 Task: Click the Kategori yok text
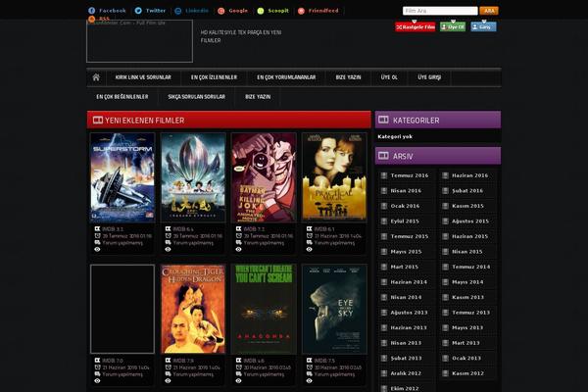[395, 136]
